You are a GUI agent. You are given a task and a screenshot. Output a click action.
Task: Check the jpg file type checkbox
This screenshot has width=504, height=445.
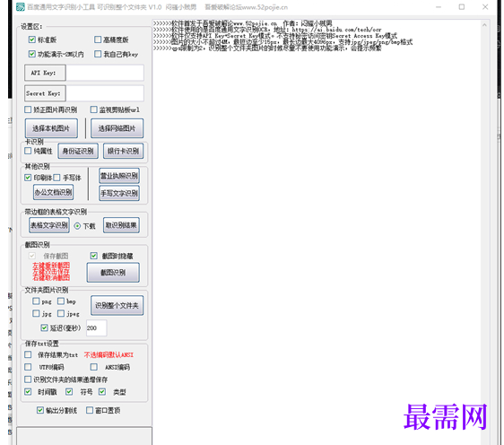[x=36, y=313]
